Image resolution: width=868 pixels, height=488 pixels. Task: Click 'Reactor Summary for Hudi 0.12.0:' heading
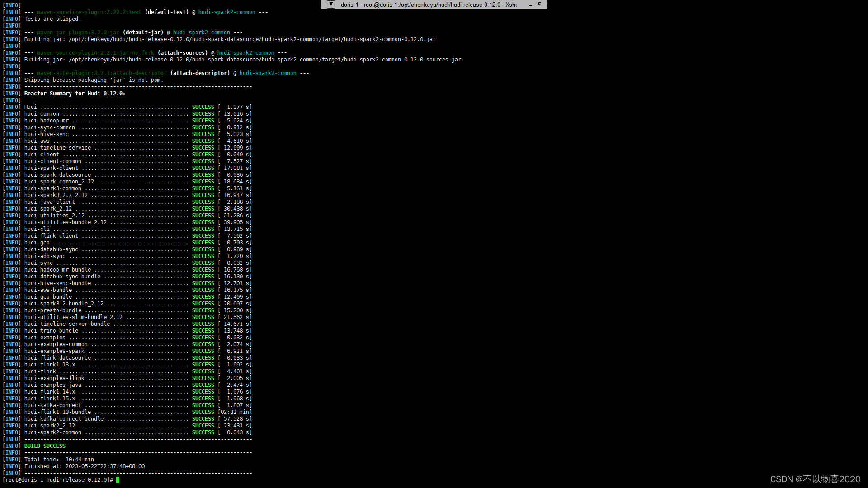(x=75, y=94)
